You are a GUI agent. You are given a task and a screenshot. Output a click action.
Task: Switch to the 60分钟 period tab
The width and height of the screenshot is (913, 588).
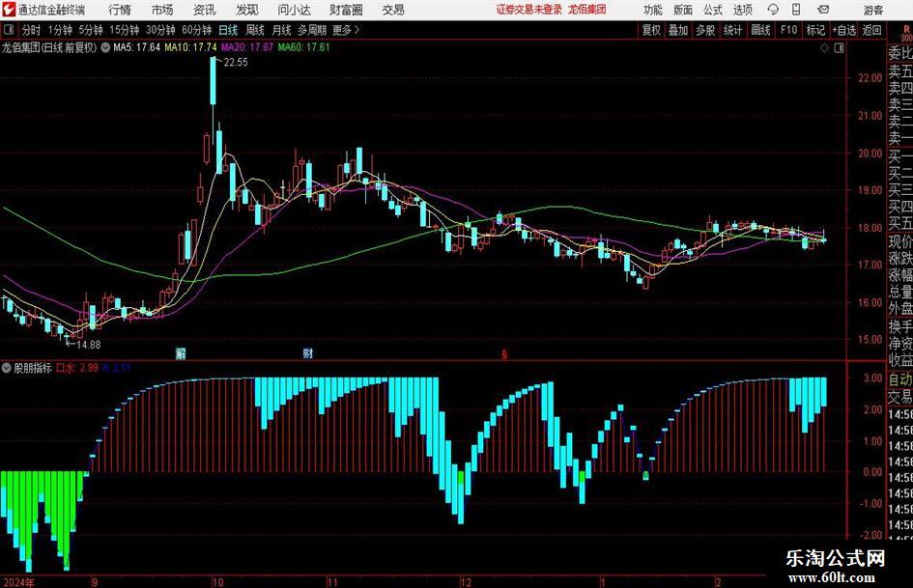pyautogui.click(x=196, y=30)
